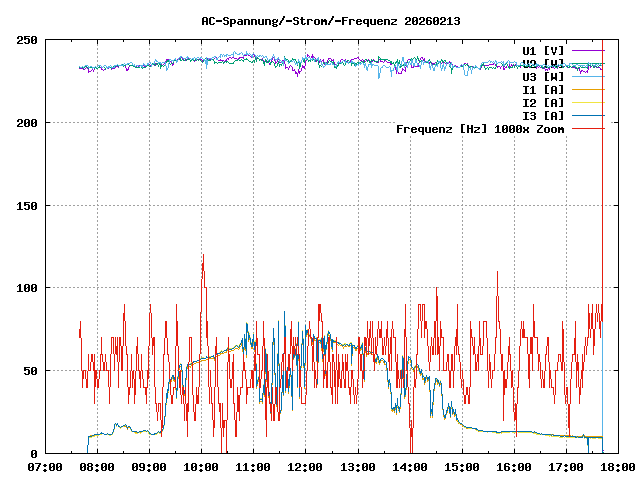Screen dimensions: 640x480
Task: Click the red frequency peak near 10:00
Action: 203,258
